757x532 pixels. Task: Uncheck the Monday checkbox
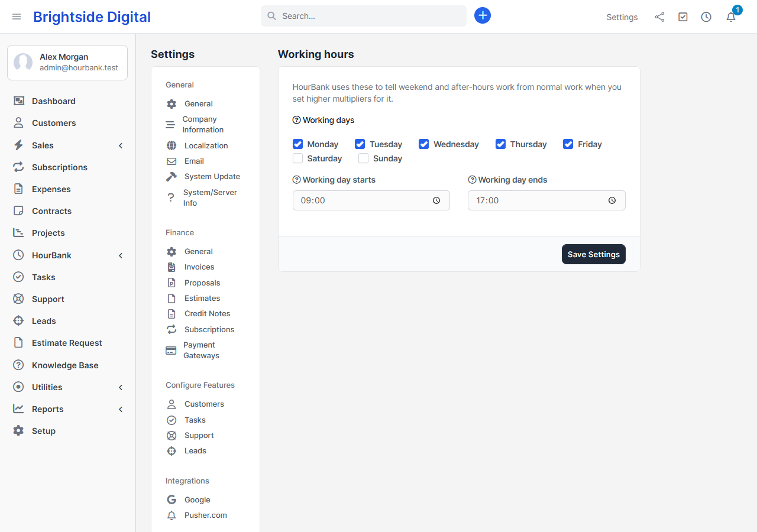click(x=298, y=144)
